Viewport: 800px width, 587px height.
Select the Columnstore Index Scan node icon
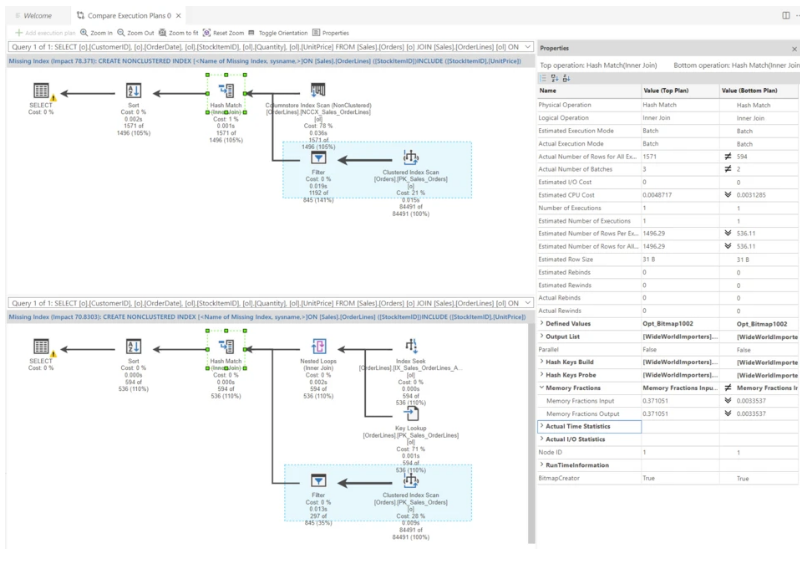[318, 90]
